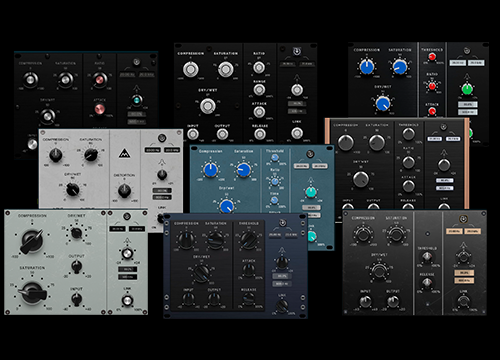Click Output knob on pale panel

click(x=77, y=267)
